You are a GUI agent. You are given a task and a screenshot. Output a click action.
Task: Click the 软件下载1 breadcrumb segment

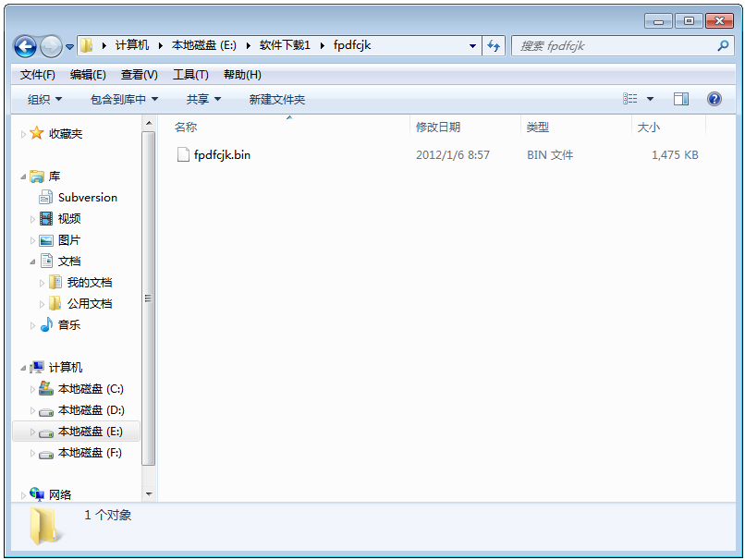285,45
